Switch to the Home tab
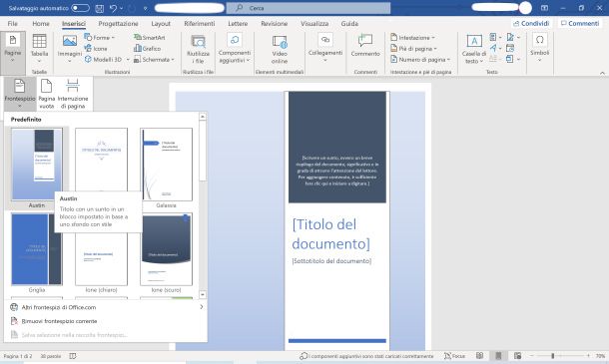 pos(41,24)
